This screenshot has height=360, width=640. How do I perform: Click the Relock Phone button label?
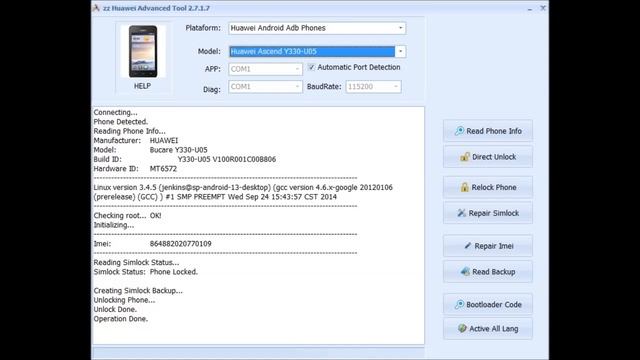494,187
